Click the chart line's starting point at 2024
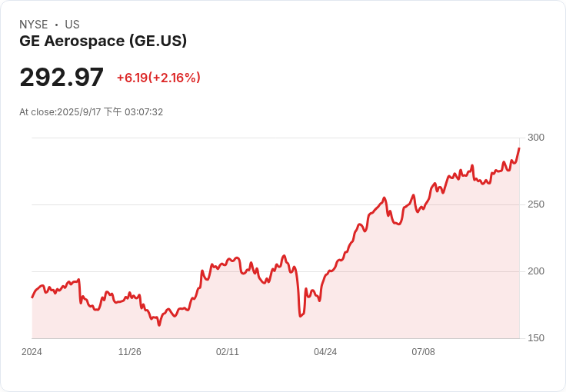The height and width of the screenshot is (392, 566). point(32,297)
